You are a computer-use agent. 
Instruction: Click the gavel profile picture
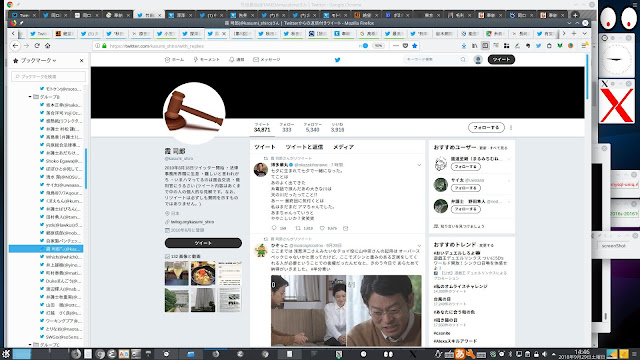click(194, 113)
